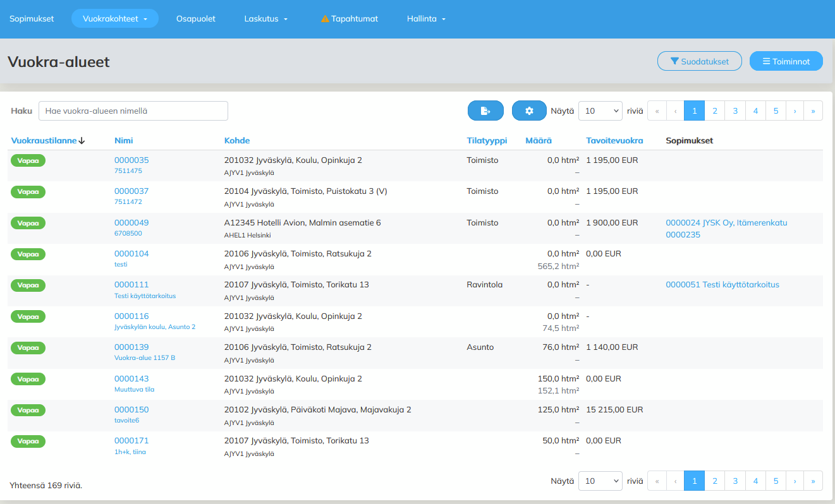Jump to last page using top pagination arrow
Screen dimensions: 835x504
pyautogui.click(x=813, y=111)
